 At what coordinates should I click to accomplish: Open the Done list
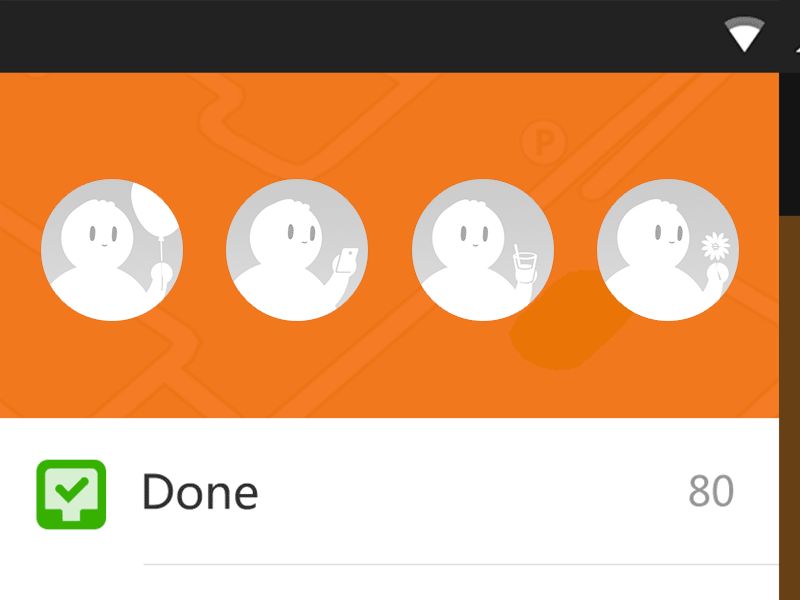[389, 492]
